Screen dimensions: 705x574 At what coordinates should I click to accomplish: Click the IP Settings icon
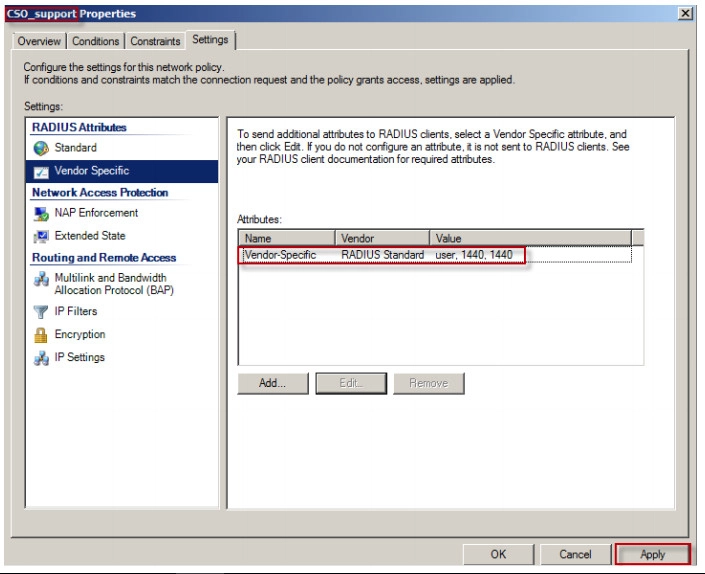[x=41, y=358]
